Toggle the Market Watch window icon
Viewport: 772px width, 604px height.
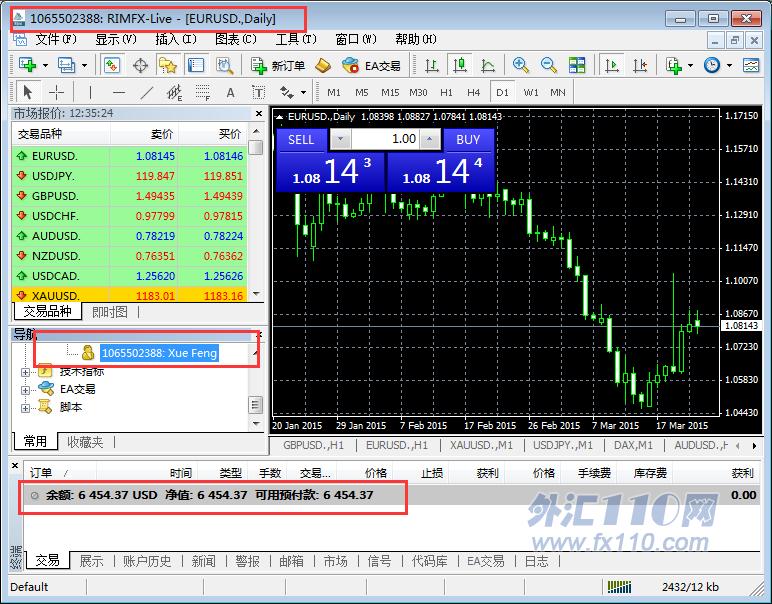112,65
